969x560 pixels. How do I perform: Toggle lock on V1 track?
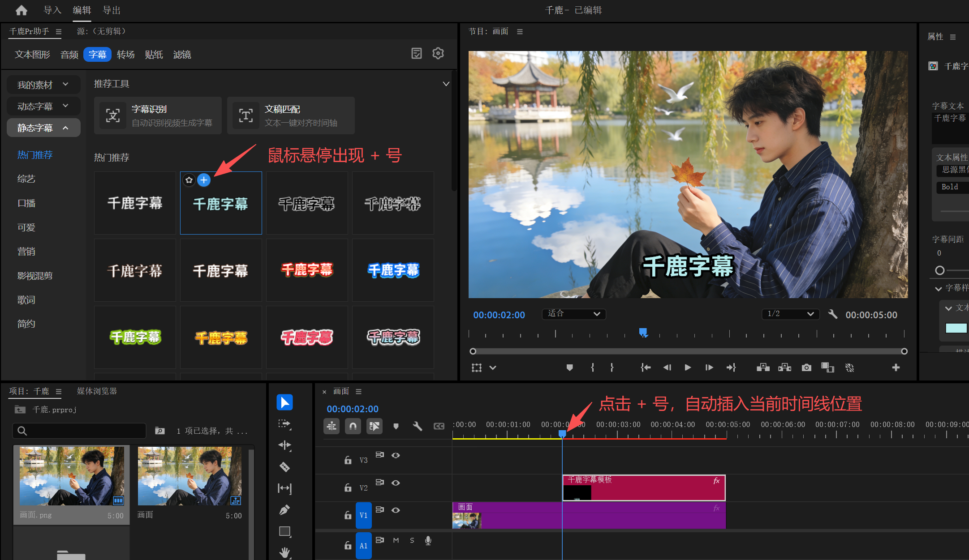click(x=348, y=515)
